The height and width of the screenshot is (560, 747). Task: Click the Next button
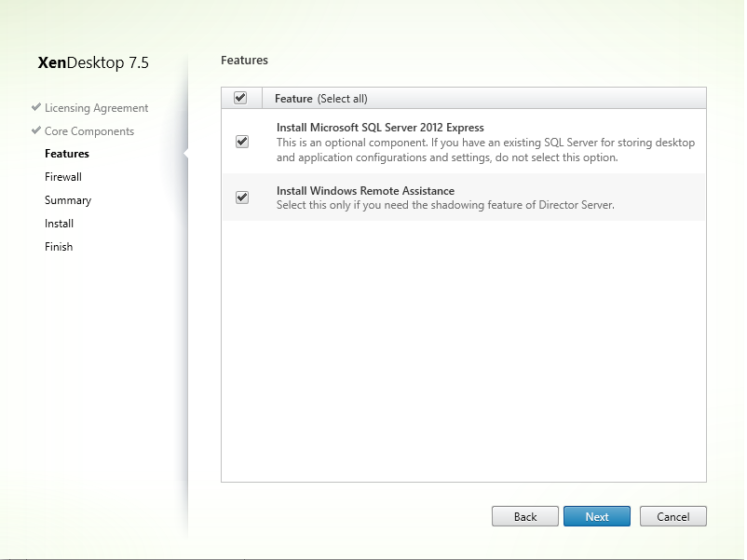pyautogui.click(x=596, y=516)
